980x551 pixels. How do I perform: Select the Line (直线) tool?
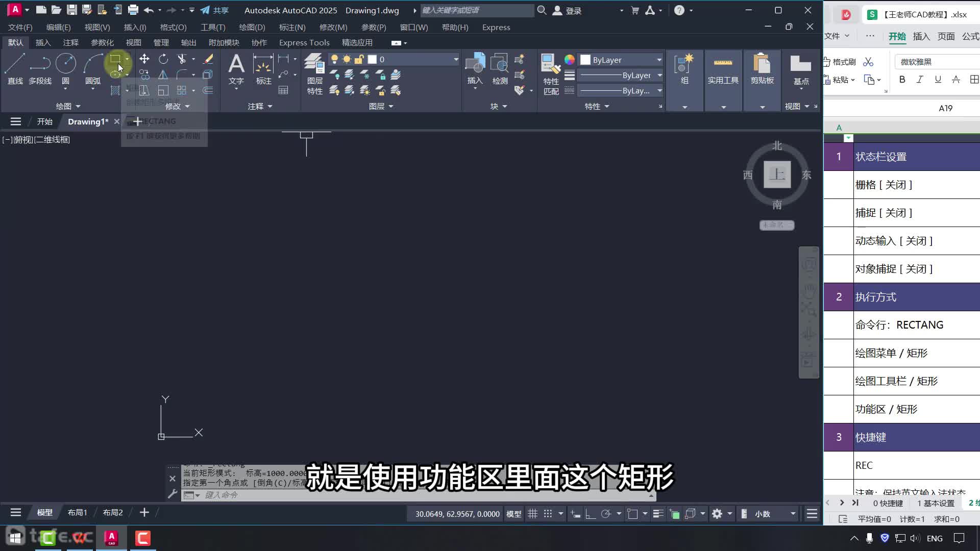[x=15, y=69]
